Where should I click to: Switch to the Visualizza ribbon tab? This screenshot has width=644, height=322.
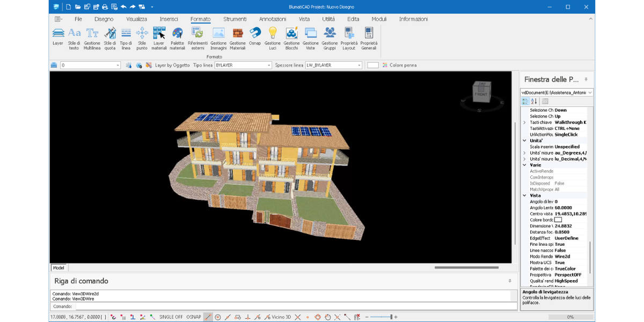[x=136, y=19]
